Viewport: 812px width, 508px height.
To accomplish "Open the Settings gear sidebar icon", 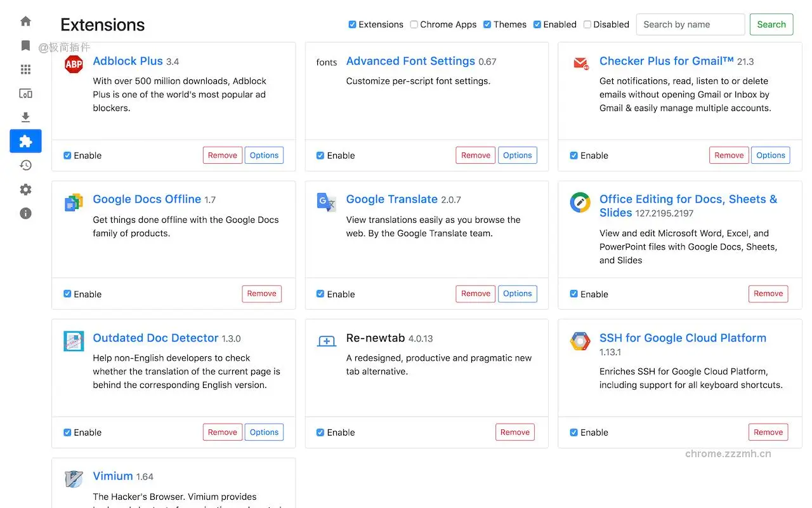I will 25,189.
